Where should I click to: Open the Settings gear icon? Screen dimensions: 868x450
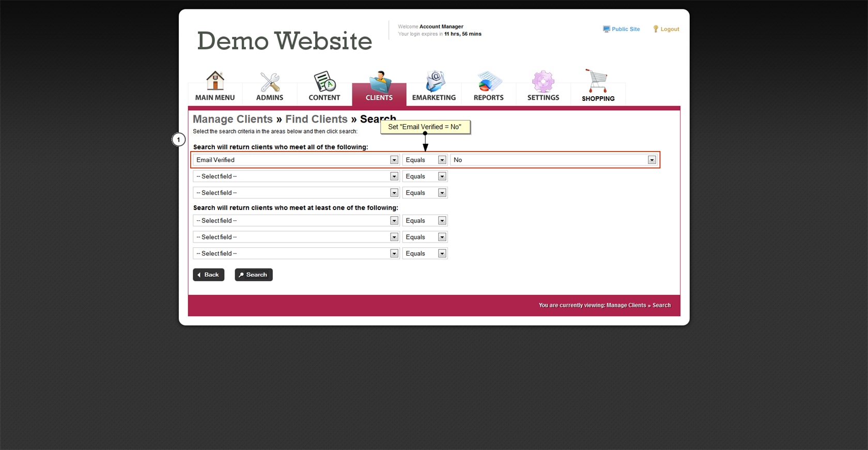543,82
